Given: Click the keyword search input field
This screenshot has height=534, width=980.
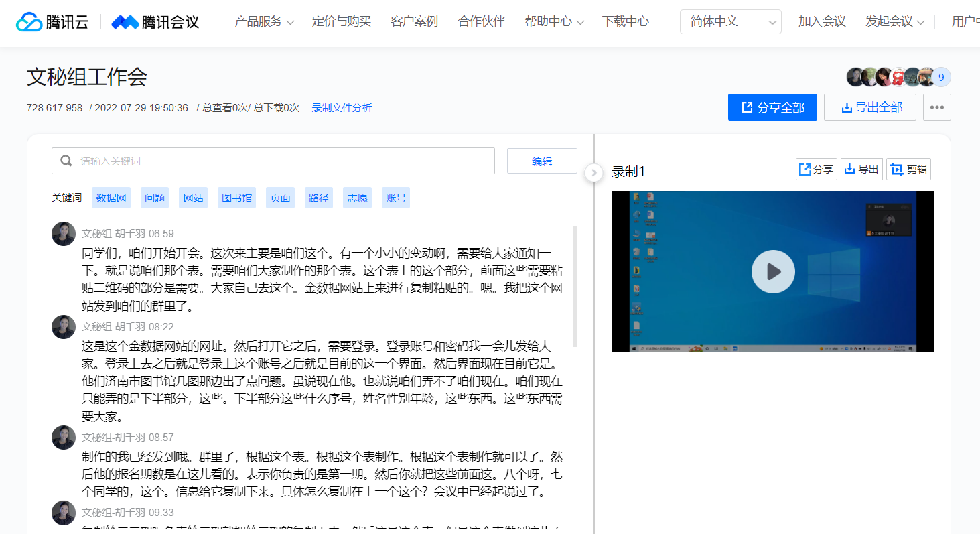Looking at the screenshot, I should tap(281, 161).
